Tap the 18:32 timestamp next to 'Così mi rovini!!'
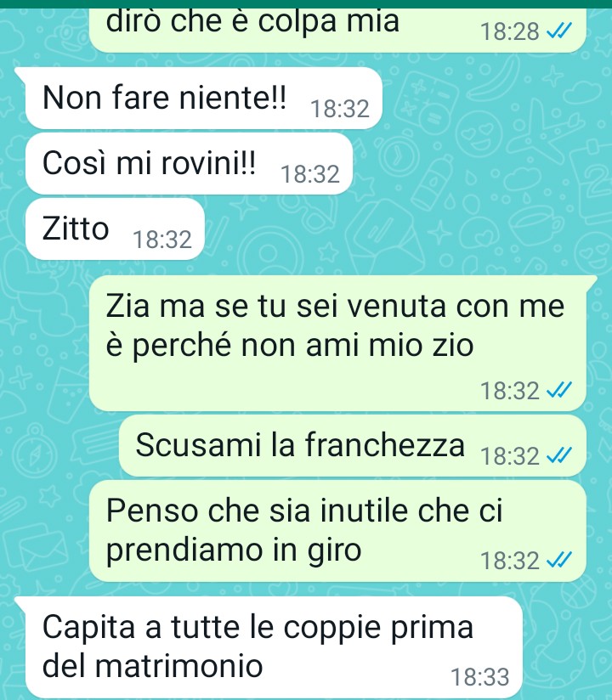The image size is (612, 700). (310, 174)
